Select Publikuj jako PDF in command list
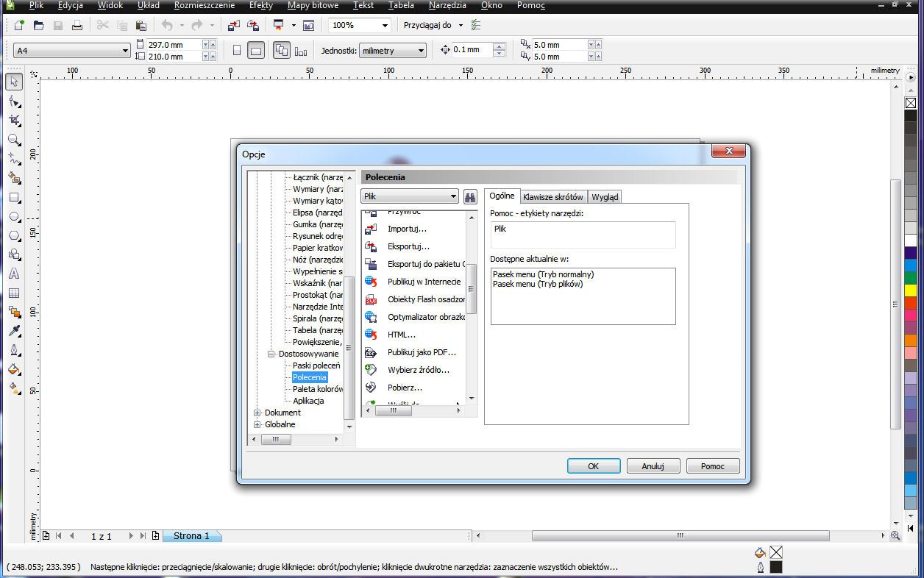 point(422,352)
